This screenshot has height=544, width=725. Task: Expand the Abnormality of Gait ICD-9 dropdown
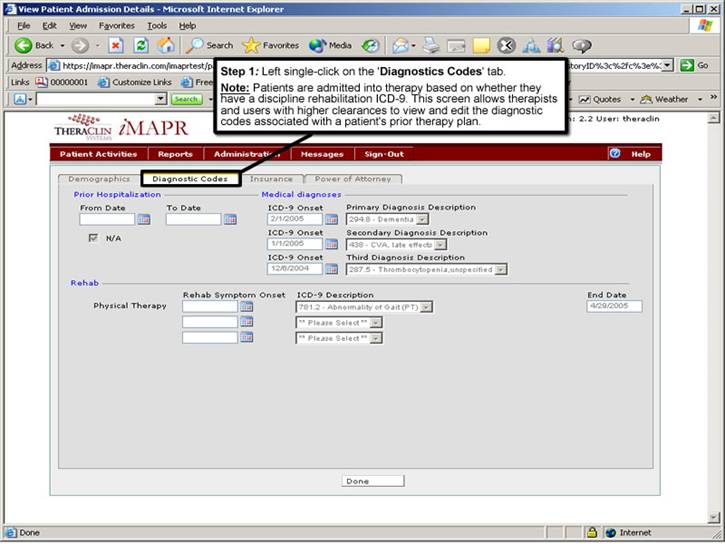pos(426,307)
